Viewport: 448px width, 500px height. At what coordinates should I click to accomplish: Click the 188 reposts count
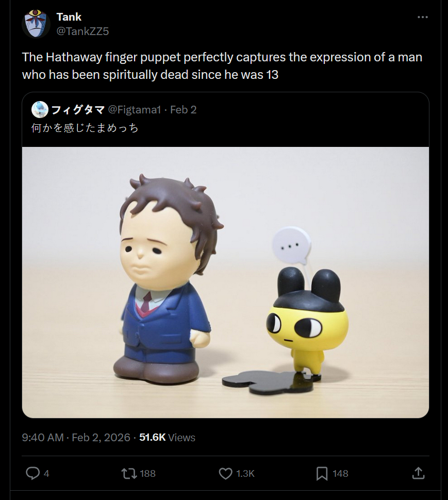147,473
